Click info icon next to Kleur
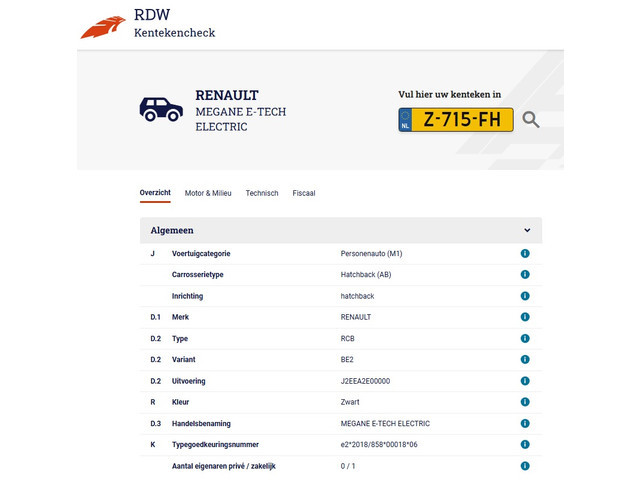Screen dimensions: 640x480 (x=525, y=402)
